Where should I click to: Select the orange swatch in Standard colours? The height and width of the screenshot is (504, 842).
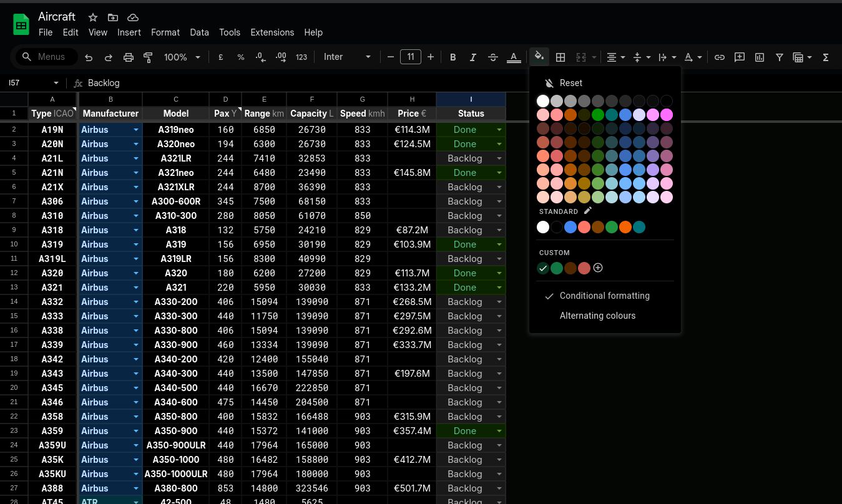[625, 228]
